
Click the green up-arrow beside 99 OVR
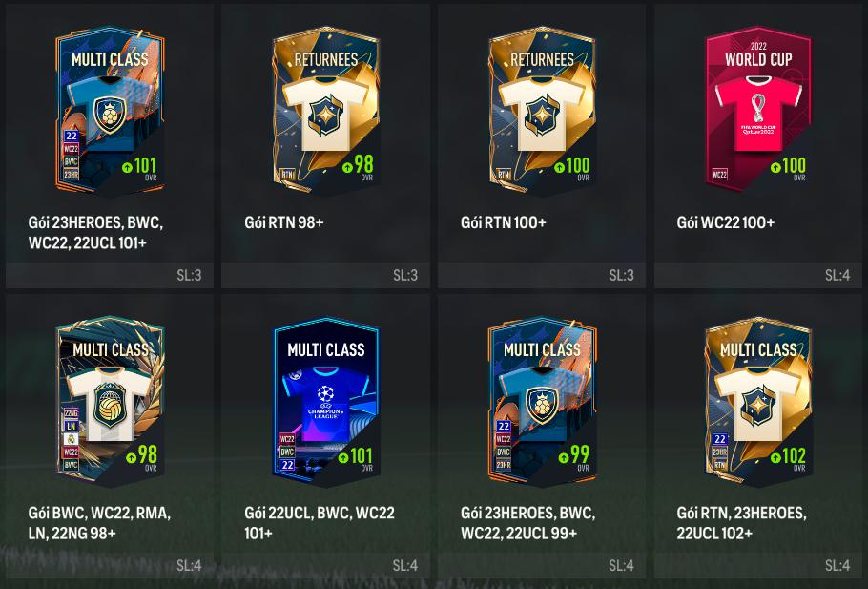click(564, 457)
